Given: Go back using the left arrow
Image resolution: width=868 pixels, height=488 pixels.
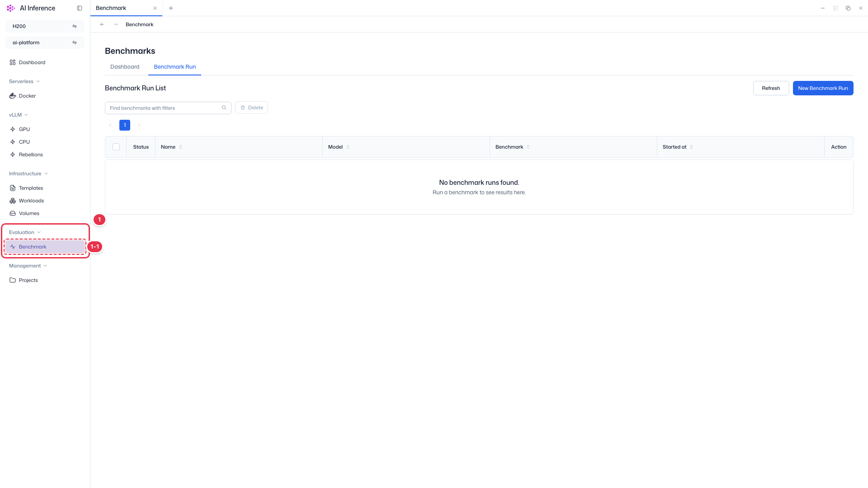Looking at the screenshot, I should tap(102, 24).
